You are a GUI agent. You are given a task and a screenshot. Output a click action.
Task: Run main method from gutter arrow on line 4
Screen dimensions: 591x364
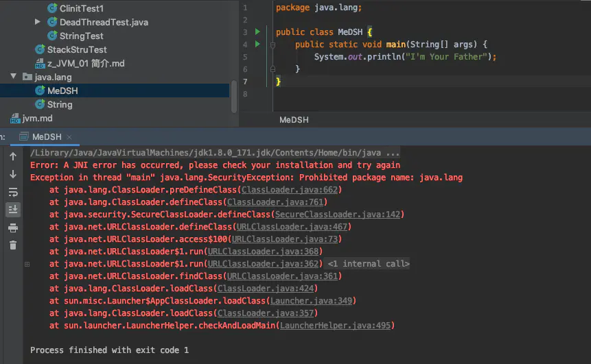pyautogui.click(x=257, y=44)
